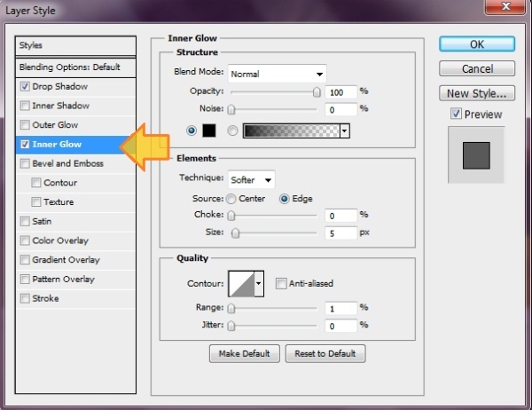Uncheck the Drop Shadow effect
532x410 pixels.
(x=26, y=87)
